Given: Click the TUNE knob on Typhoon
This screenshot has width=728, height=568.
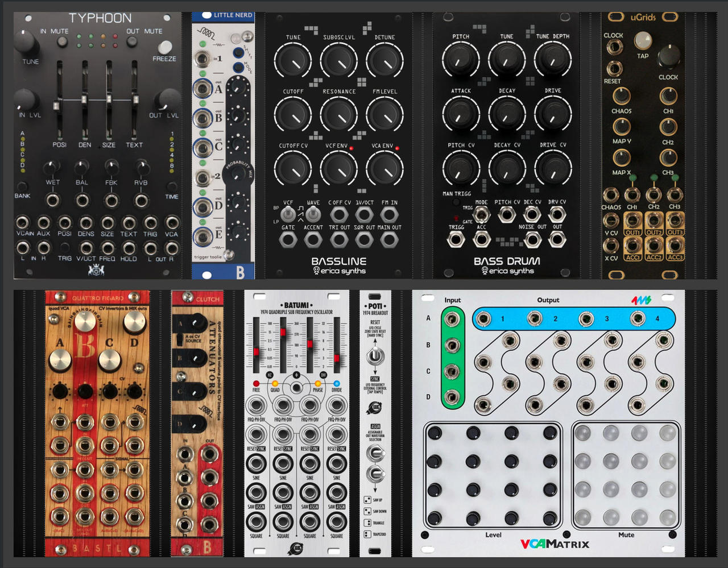Looking at the screenshot, I should (x=24, y=42).
